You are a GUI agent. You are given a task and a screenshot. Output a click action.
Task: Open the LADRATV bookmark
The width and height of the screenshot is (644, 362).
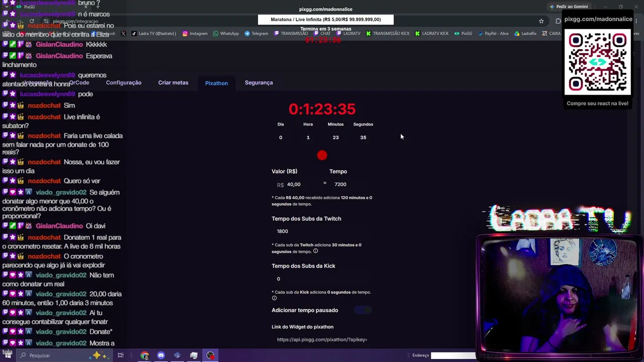tap(349, 34)
